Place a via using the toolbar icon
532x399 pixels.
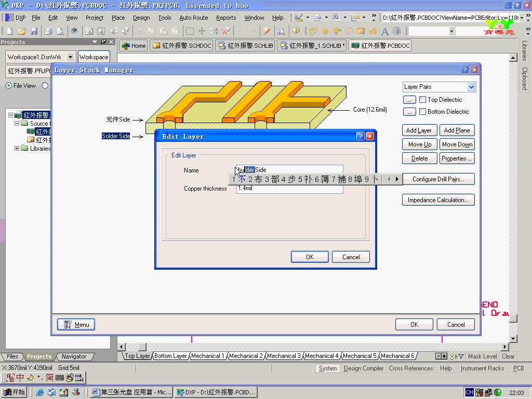pyautogui.click(x=337, y=32)
